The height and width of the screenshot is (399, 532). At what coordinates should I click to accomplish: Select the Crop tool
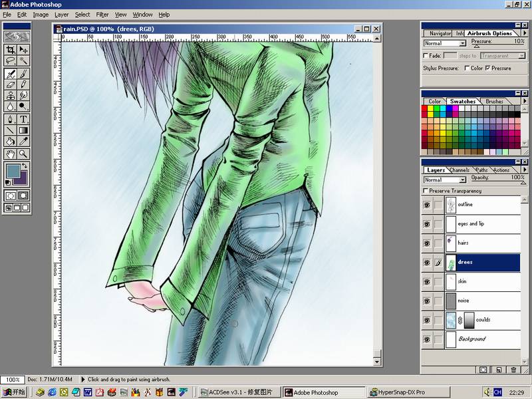tap(11, 50)
